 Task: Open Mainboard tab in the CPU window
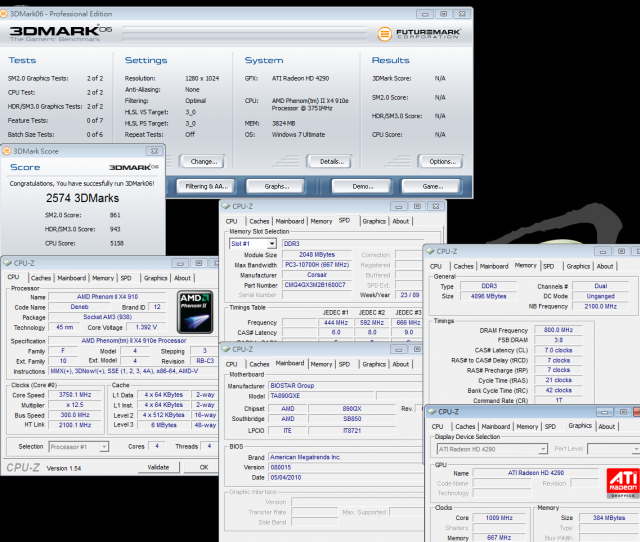coord(71,278)
